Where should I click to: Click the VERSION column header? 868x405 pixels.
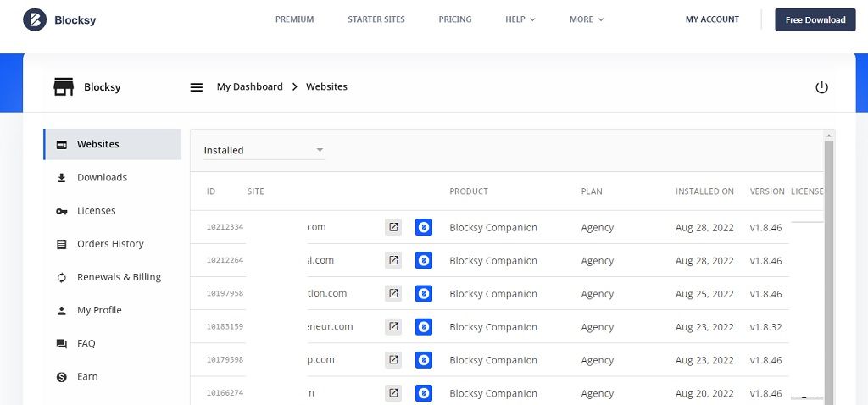click(767, 191)
